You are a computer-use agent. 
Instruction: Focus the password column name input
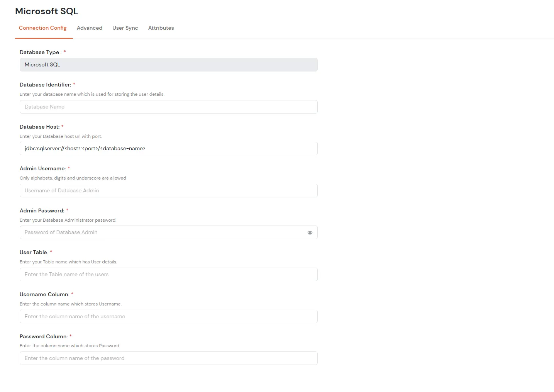click(x=169, y=358)
